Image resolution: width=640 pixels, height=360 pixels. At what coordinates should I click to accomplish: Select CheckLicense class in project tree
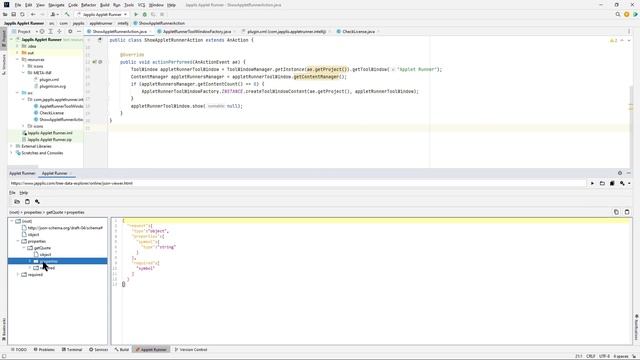click(x=51, y=113)
